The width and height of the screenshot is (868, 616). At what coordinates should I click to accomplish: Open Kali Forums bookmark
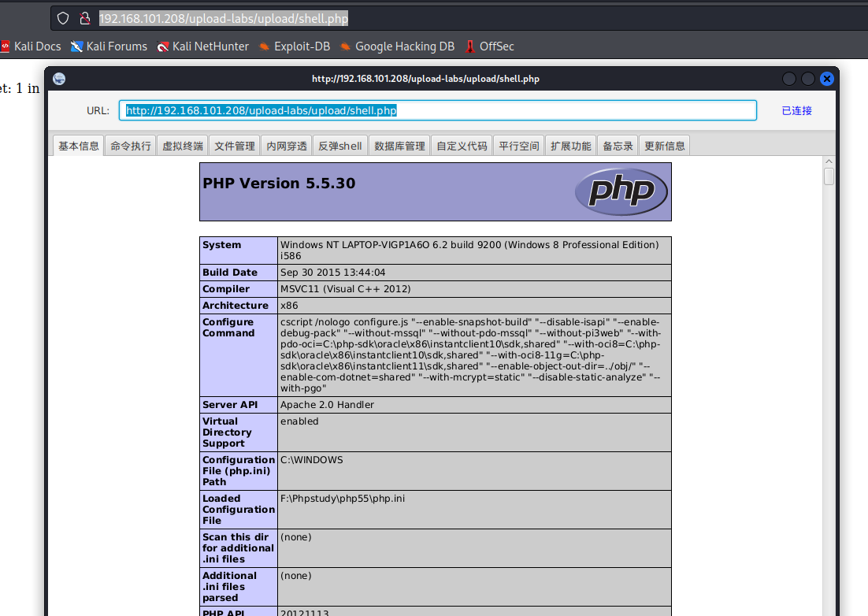109,46
